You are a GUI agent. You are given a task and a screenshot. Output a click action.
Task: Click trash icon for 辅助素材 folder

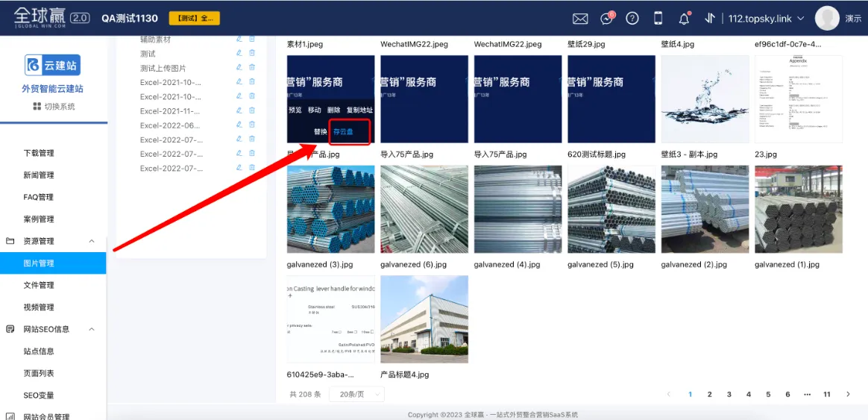tap(252, 40)
